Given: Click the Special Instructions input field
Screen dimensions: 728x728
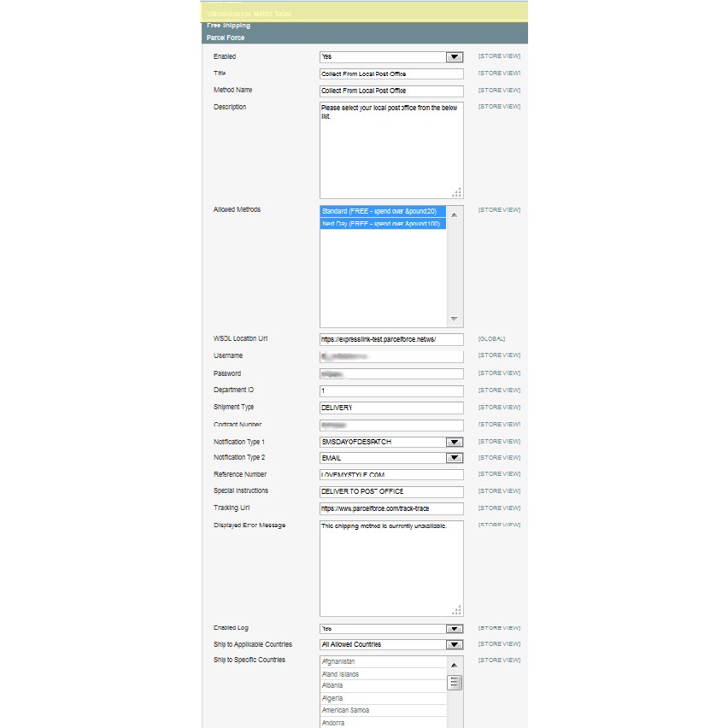Looking at the screenshot, I should [x=391, y=491].
